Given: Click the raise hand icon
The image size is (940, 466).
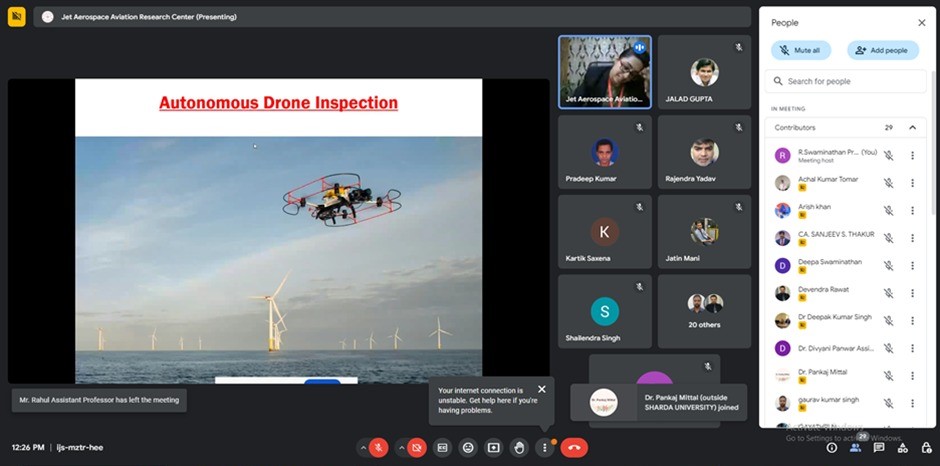Looking at the screenshot, I should (518, 447).
